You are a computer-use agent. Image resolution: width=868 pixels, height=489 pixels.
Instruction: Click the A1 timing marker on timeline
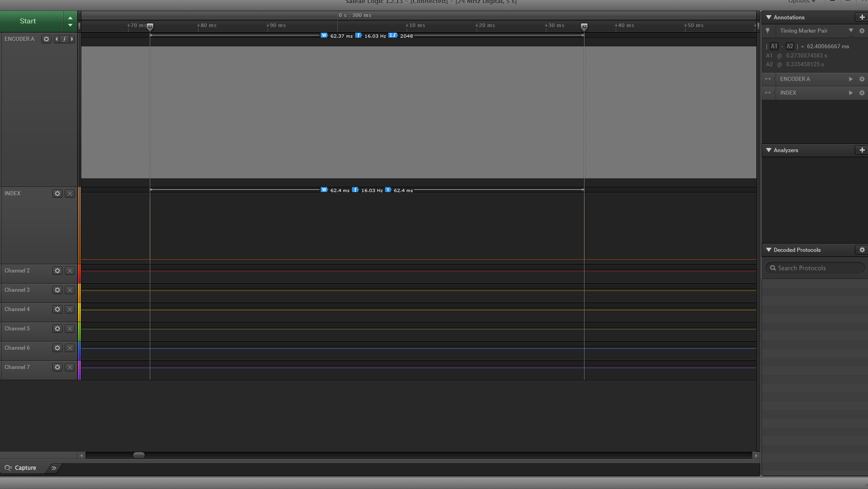[150, 27]
